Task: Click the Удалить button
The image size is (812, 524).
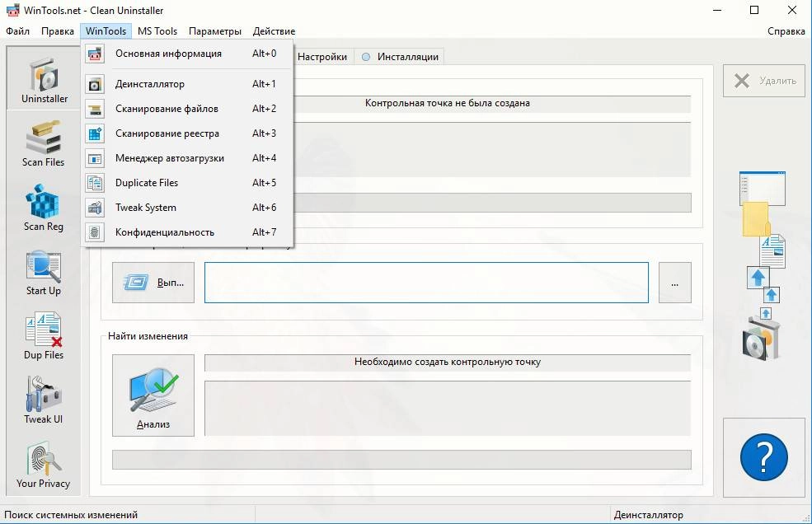Action: pos(764,81)
